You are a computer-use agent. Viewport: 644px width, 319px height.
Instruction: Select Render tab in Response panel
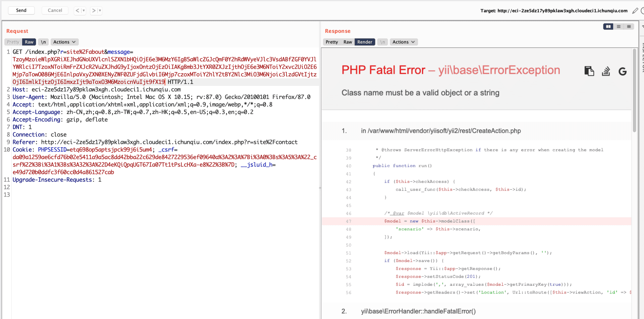[365, 42]
